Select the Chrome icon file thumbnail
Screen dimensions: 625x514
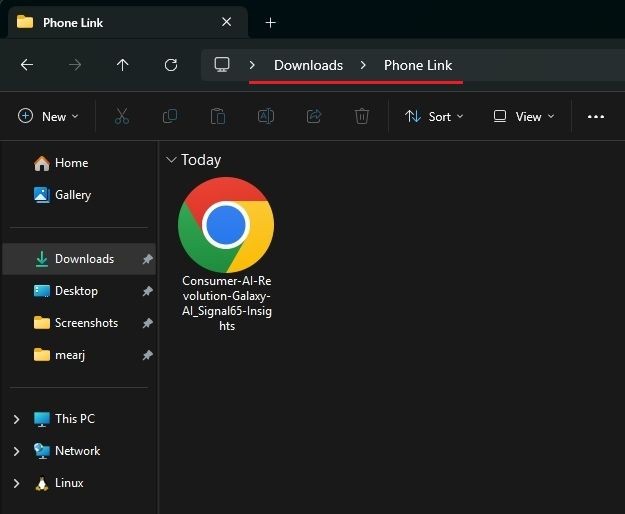pos(226,225)
